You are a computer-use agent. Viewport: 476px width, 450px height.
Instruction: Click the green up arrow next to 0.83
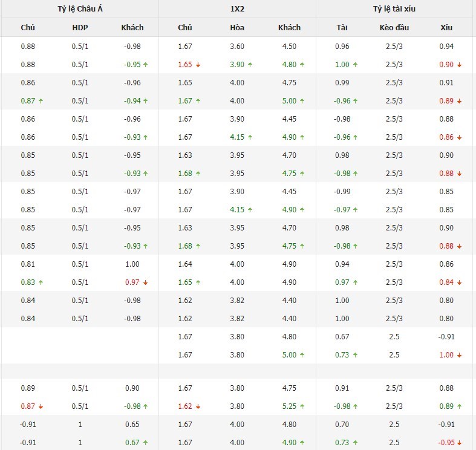pos(41,282)
